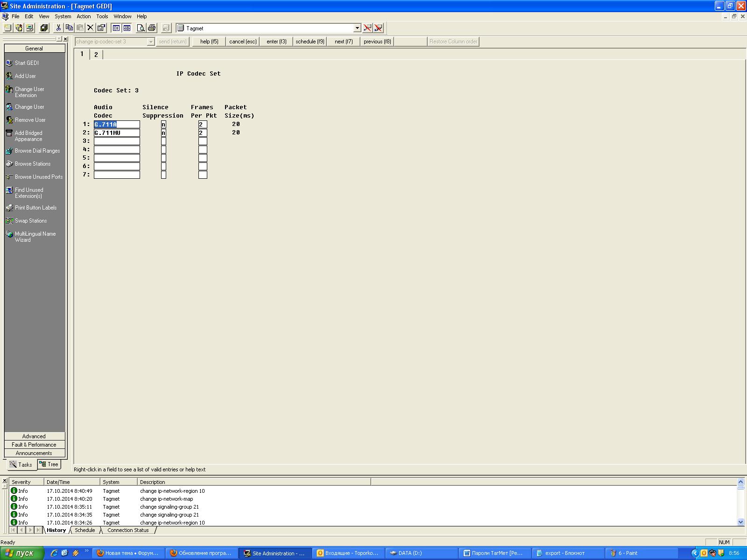
Task: Click the second toolbar icon with globe
Action: (x=19, y=28)
